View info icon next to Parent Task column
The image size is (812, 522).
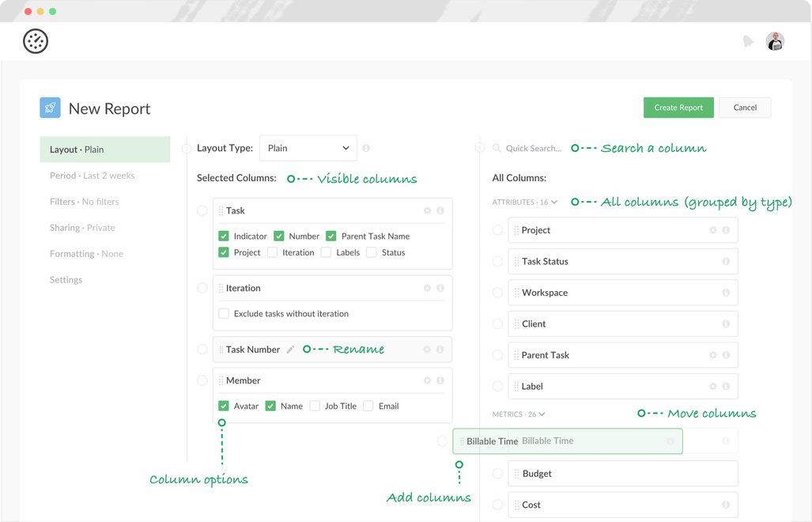pos(725,355)
